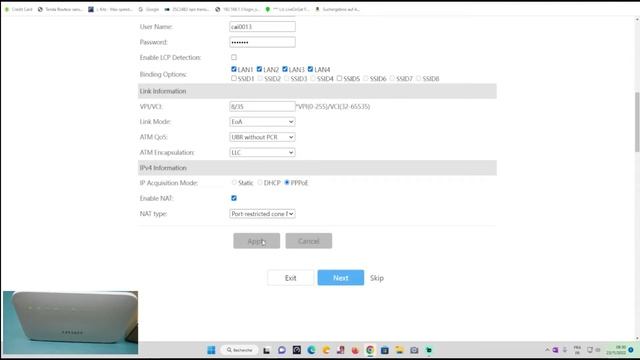Image resolution: width=640 pixels, height=360 pixels.
Task: Launch Microsoft Edge from the taskbar
Action: 311,350
